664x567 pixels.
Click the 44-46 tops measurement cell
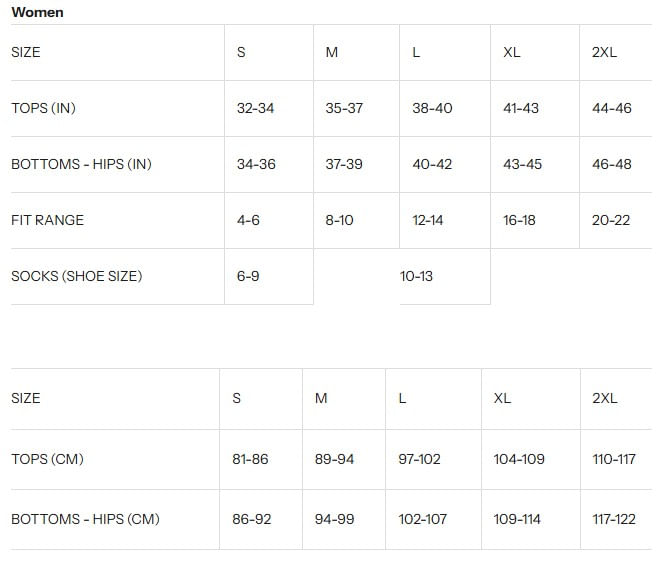tap(611, 108)
